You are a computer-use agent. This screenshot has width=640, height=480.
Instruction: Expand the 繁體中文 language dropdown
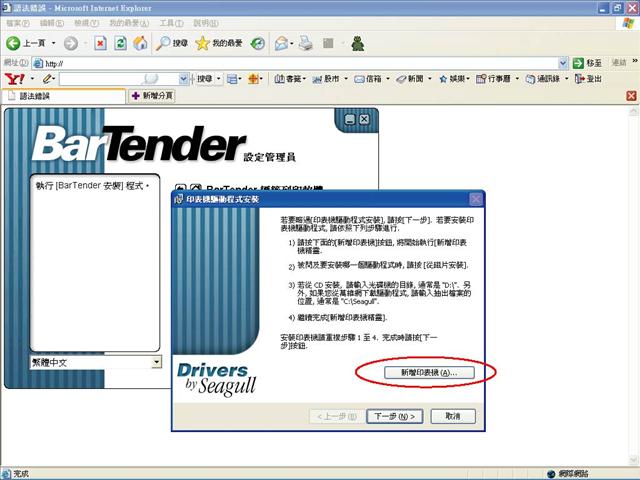click(x=156, y=362)
